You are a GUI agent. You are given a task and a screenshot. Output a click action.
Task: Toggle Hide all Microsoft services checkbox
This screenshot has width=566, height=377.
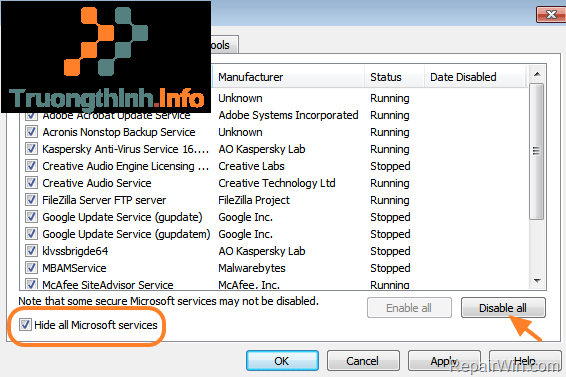pos(25,325)
